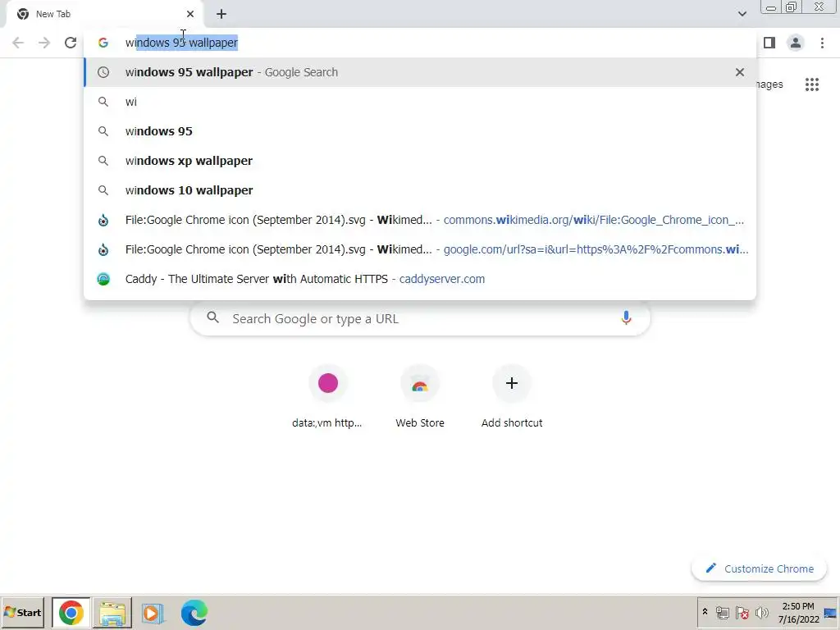The height and width of the screenshot is (630, 840).
Task: Open Action Center flag icon
Action: 742,613
